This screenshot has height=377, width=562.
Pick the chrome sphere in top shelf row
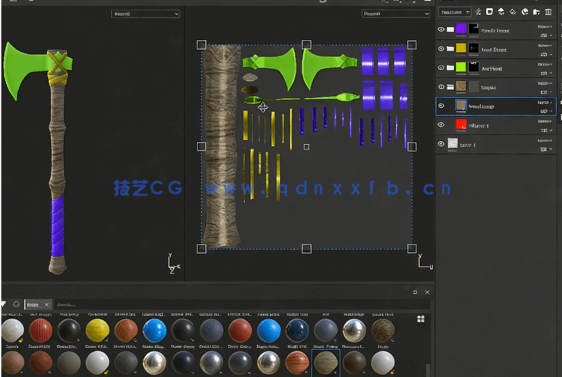point(354,330)
